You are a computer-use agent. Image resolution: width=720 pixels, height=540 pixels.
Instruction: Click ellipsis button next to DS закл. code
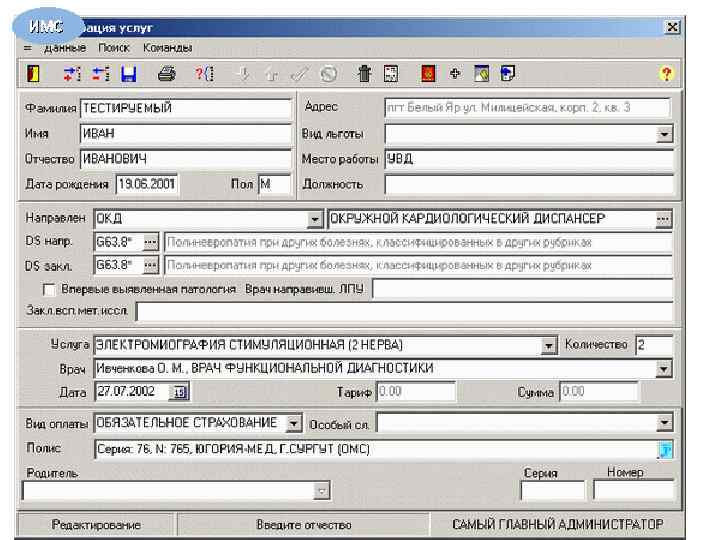coord(150,265)
